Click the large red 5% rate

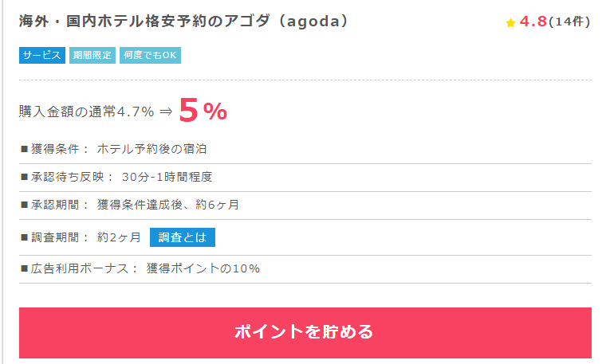[203, 111]
